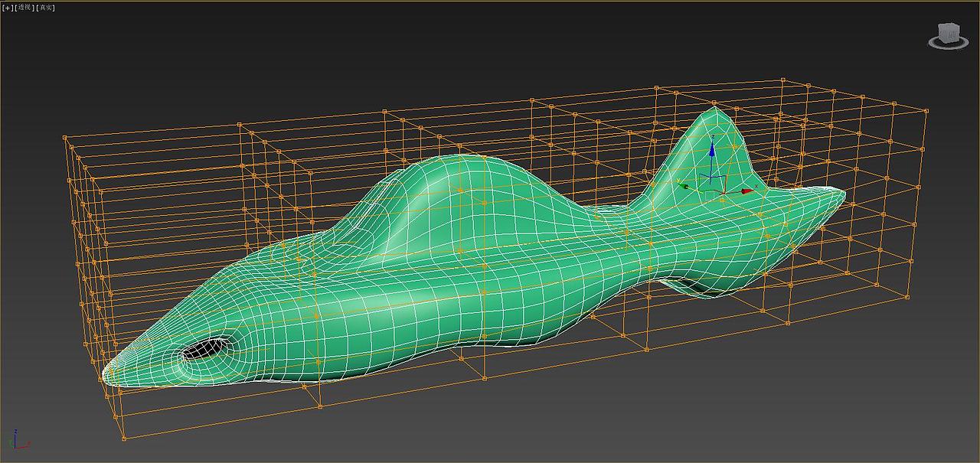Grab the red X-axis gizmo arrow
Screen dimensions: 980x463
click(746, 191)
